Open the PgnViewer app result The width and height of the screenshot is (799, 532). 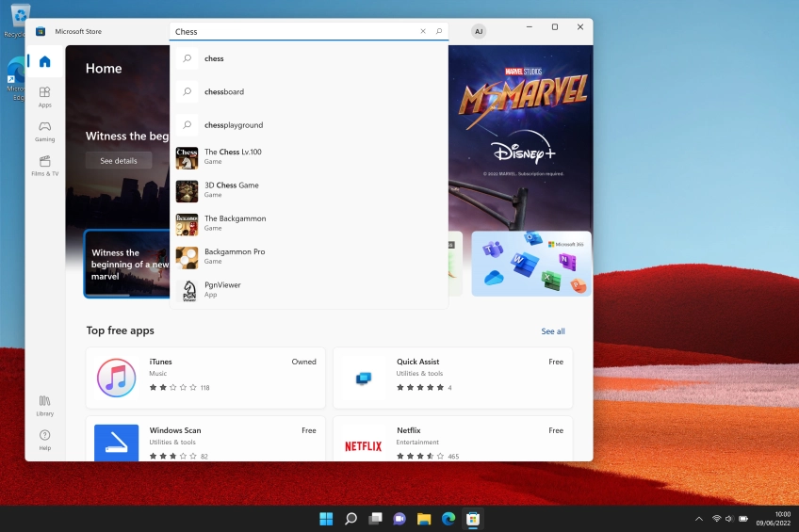pyautogui.click(x=309, y=290)
